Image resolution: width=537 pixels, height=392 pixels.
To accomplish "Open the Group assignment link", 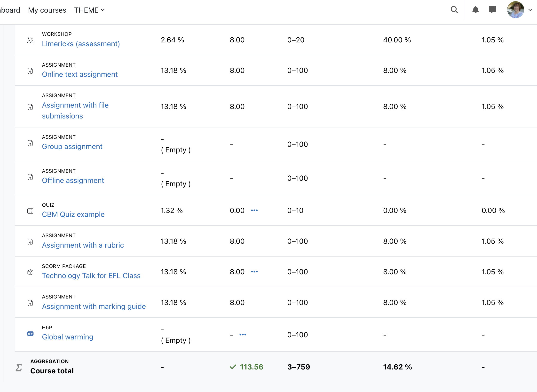I will tap(72, 147).
